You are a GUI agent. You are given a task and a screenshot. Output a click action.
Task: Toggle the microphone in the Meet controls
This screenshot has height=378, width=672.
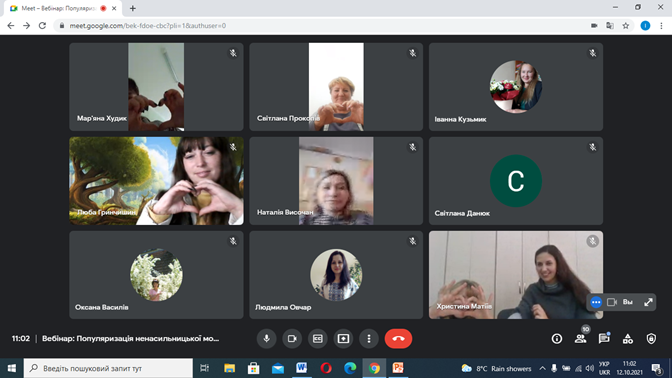[267, 339]
